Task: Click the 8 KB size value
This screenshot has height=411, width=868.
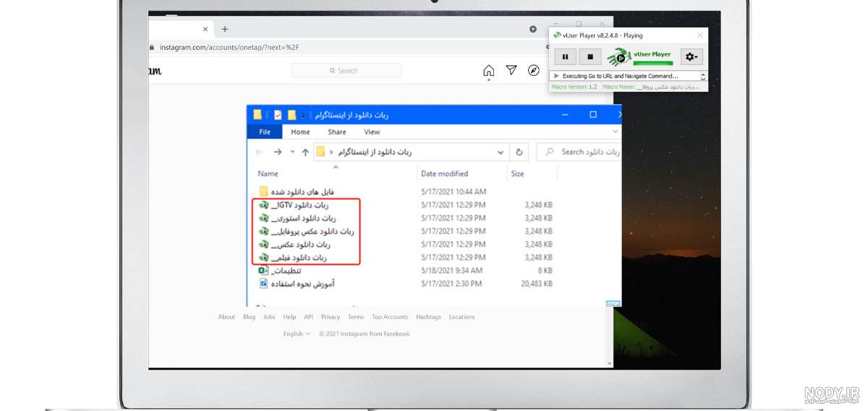Action: (x=545, y=271)
